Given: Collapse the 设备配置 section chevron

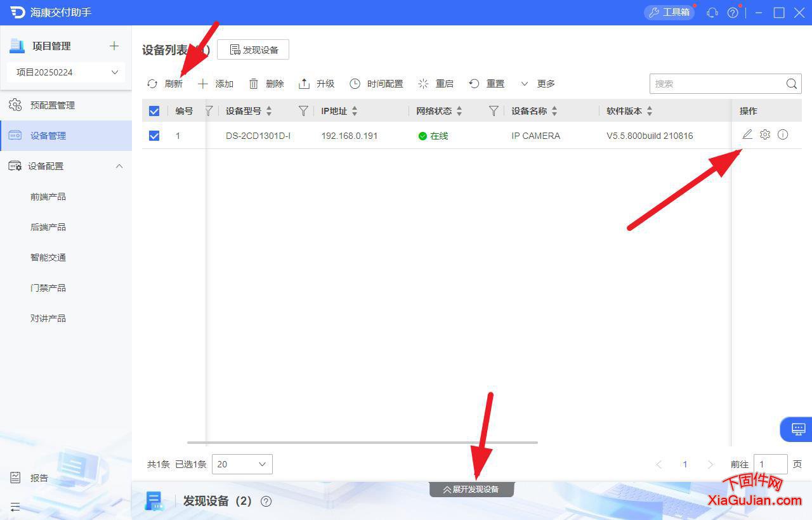Looking at the screenshot, I should (119, 166).
